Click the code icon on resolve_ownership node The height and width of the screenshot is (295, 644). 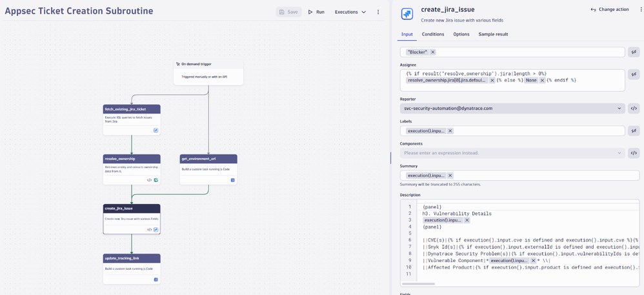[150, 180]
